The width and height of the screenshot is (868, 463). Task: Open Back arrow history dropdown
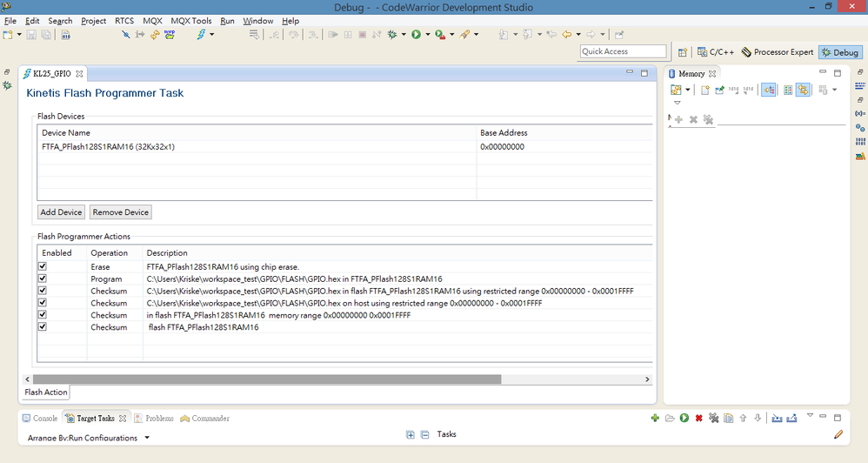pyautogui.click(x=578, y=34)
